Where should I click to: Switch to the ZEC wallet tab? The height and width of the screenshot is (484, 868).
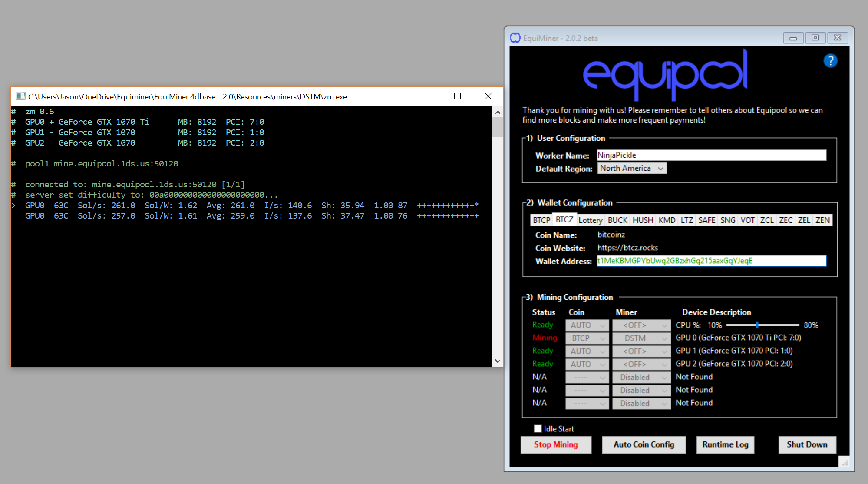point(786,220)
